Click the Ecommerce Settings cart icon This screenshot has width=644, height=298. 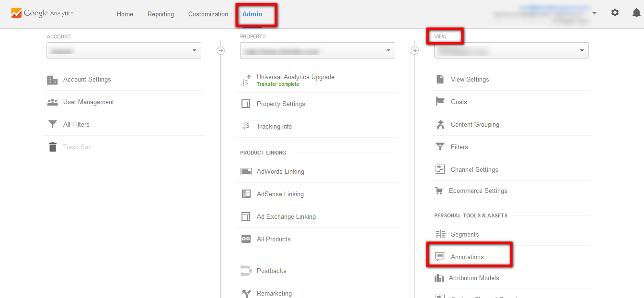tap(439, 191)
